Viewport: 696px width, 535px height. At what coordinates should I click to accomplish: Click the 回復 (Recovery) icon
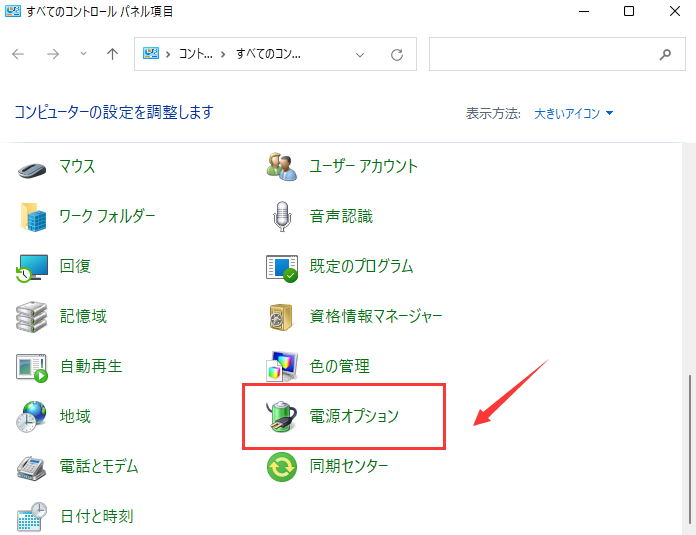pos(32,267)
